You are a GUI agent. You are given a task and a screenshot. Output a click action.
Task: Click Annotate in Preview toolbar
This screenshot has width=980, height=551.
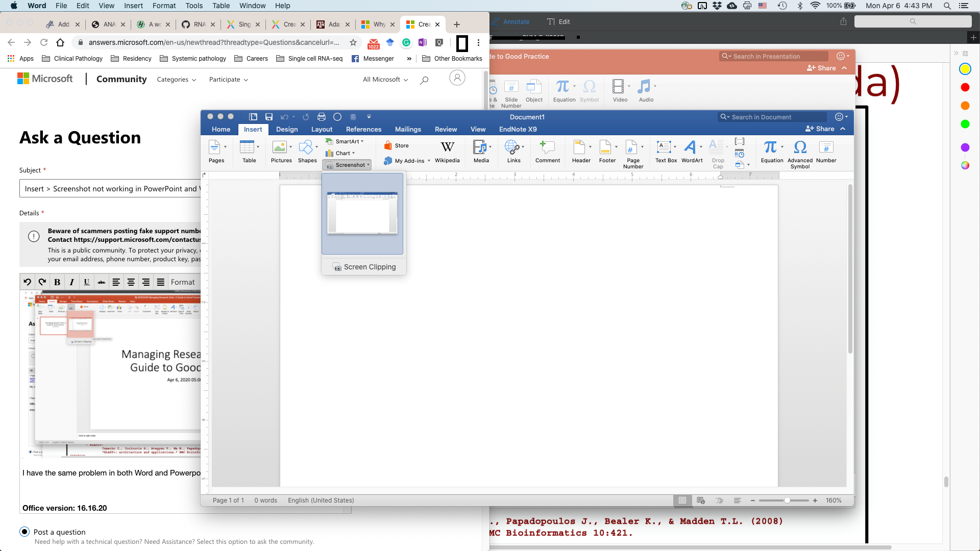pos(510,21)
